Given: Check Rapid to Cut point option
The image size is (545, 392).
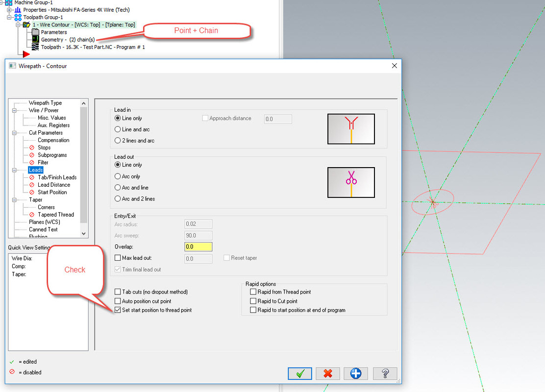Looking at the screenshot, I should (x=253, y=301).
